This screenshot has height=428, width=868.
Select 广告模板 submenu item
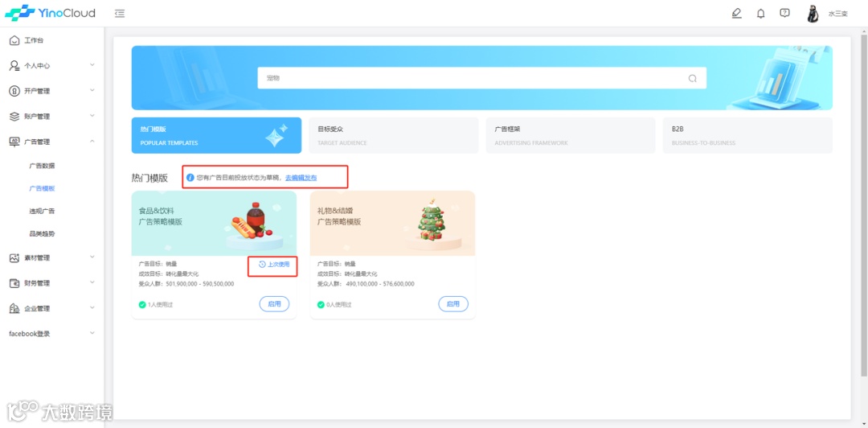click(42, 188)
